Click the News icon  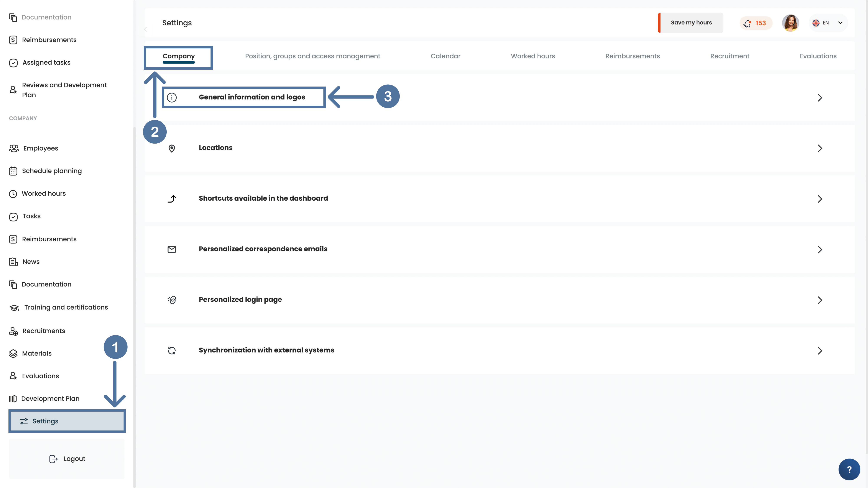pos(13,262)
